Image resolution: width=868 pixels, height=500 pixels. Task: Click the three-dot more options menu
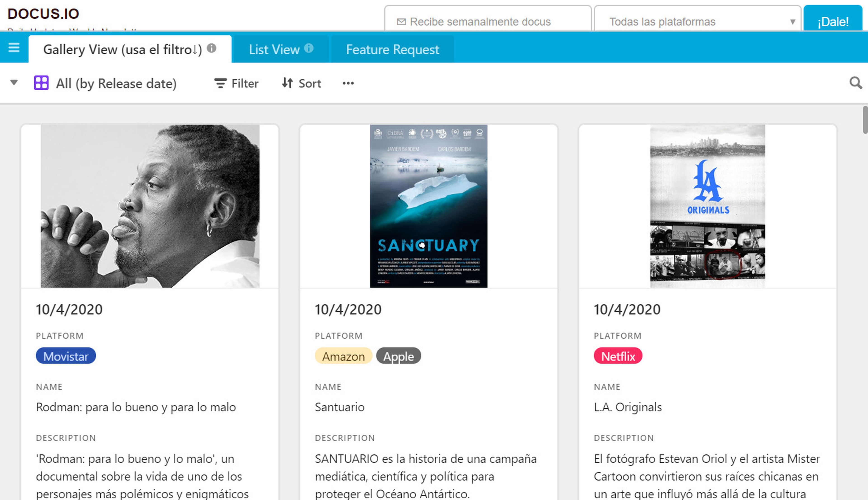(x=348, y=83)
